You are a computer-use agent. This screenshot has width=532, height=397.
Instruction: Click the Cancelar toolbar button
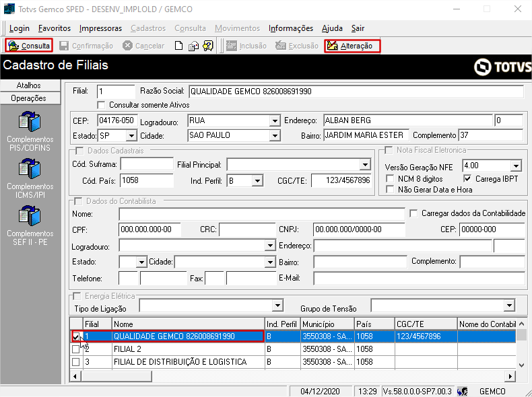pyautogui.click(x=143, y=46)
